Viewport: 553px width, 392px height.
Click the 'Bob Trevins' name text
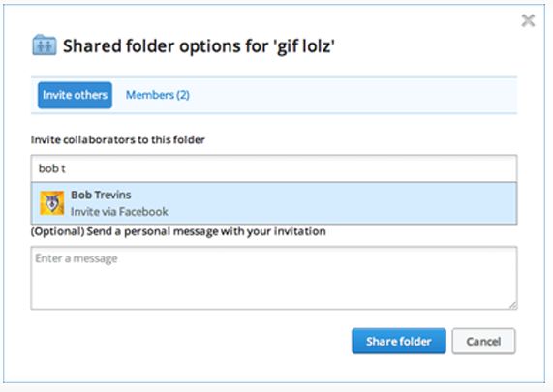pos(101,195)
